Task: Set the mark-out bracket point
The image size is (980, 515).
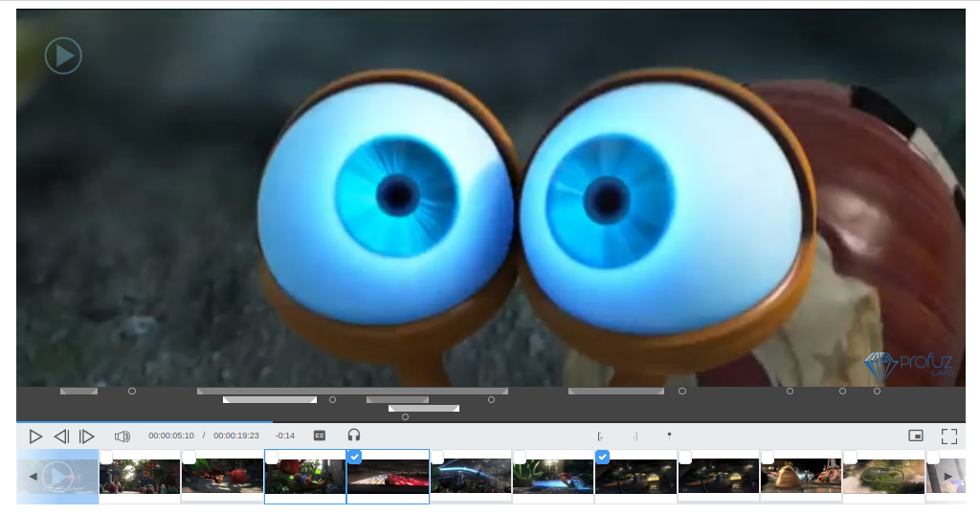Action: coord(635,437)
